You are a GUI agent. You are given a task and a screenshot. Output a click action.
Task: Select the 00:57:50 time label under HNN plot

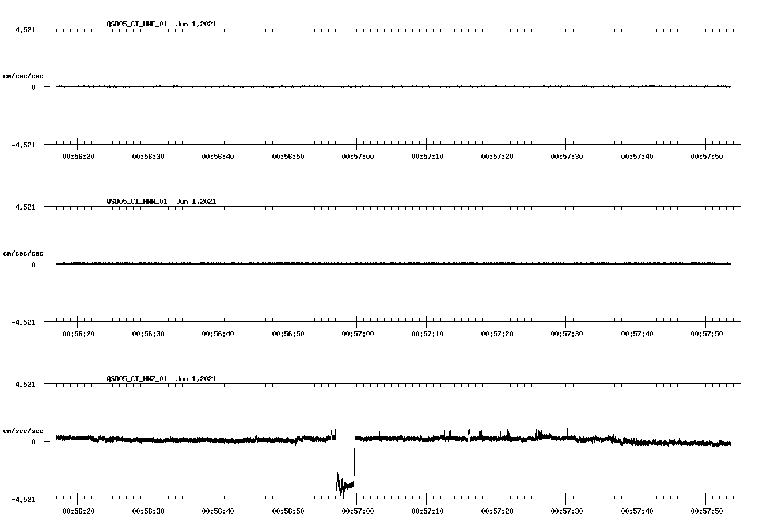pos(707,333)
